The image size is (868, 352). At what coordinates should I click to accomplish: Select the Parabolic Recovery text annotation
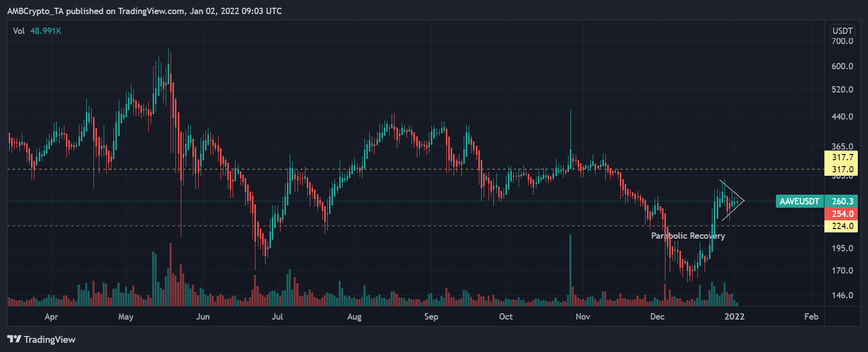pos(688,236)
